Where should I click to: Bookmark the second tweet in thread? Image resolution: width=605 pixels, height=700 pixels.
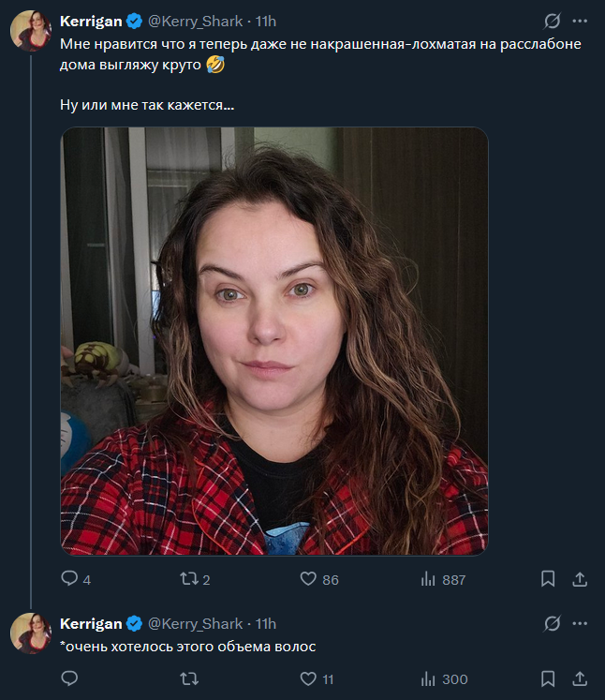coord(548,678)
